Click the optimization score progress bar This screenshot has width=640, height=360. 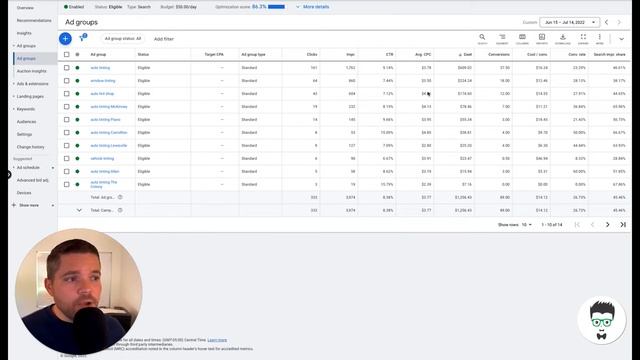(x=276, y=7)
